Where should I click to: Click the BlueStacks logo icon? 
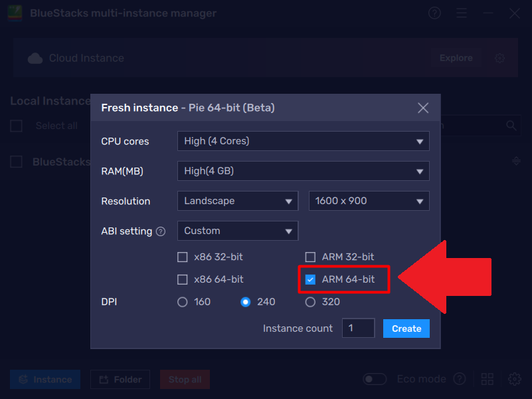point(15,13)
